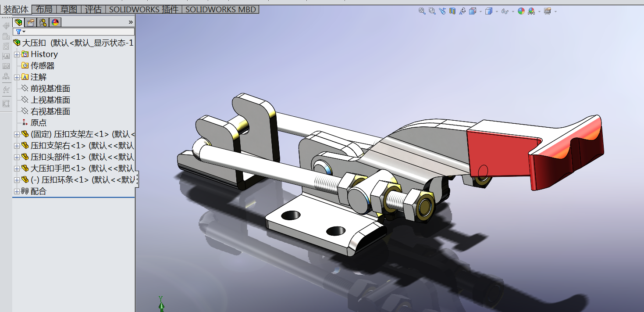
Task: Open view orientation dropdown arrow
Action: tap(480, 12)
